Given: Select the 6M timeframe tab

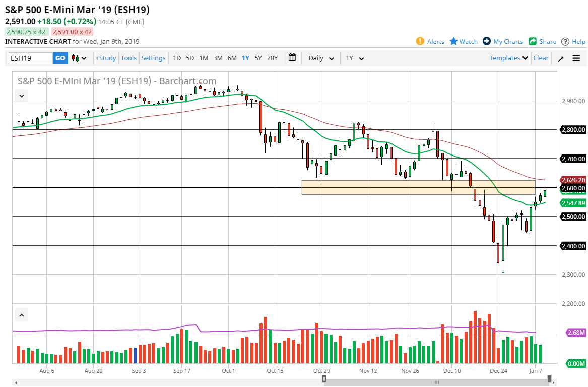Looking at the screenshot, I should pos(231,58).
